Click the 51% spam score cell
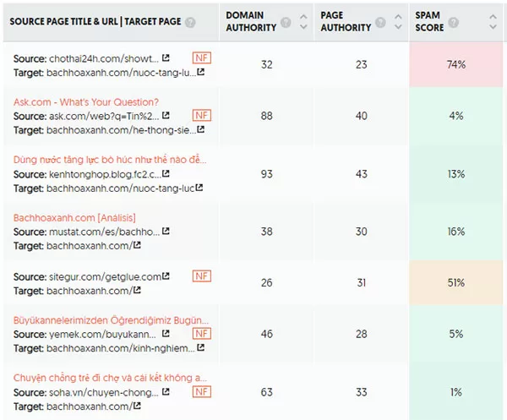Image resolution: width=507 pixels, height=420 pixels. pyautogui.click(x=456, y=282)
